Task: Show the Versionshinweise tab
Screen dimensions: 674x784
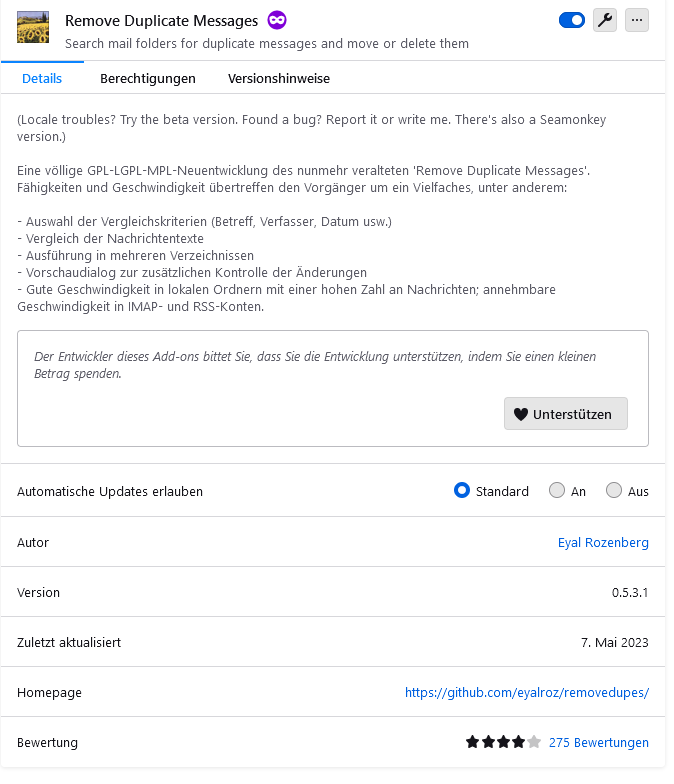Action: (279, 78)
